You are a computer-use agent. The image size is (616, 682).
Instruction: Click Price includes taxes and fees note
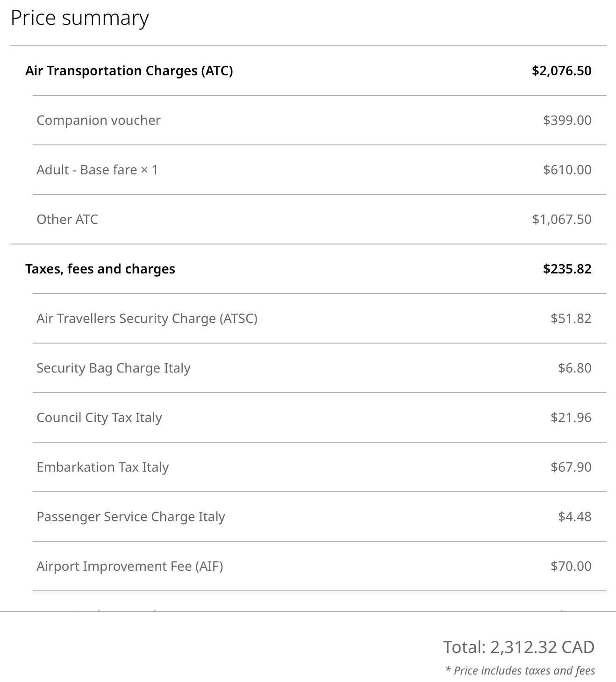[x=520, y=671]
